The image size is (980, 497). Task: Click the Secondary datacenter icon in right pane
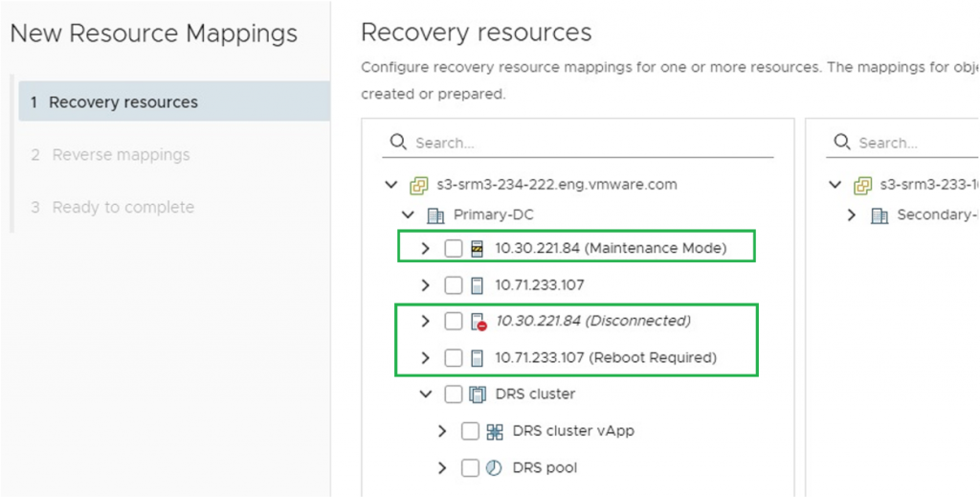[879, 215]
